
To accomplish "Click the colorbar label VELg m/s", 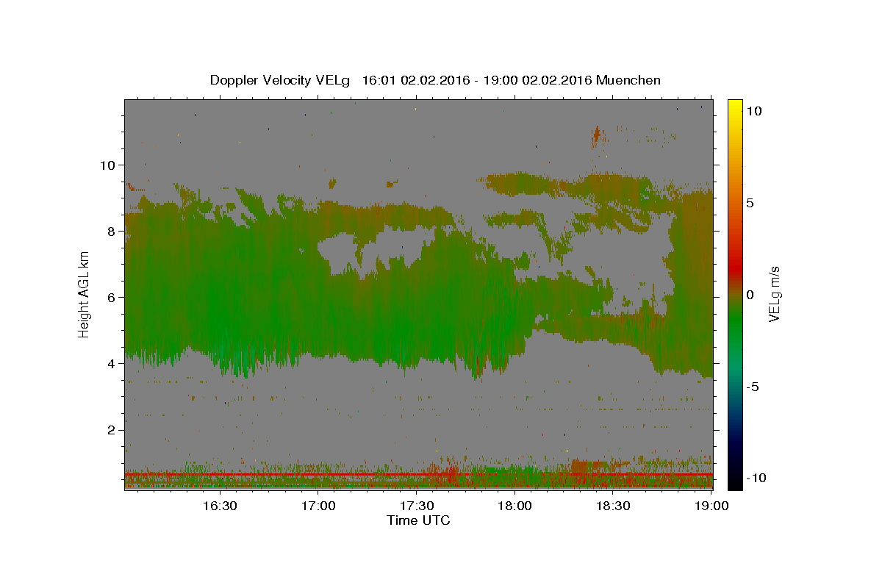I will (775, 294).
